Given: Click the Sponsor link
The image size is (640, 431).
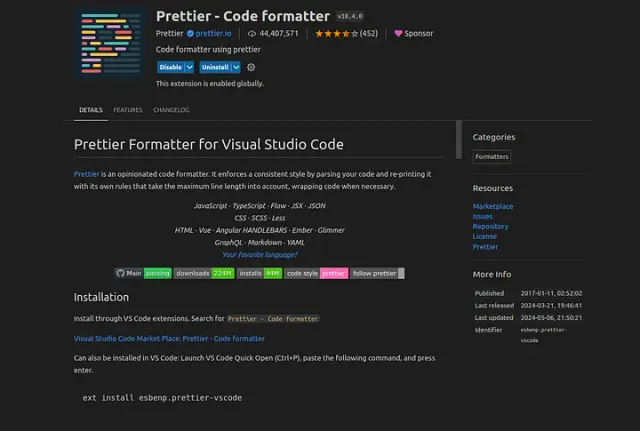Looking at the screenshot, I should (418, 33).
